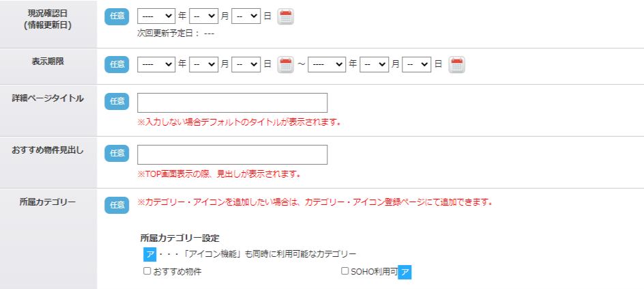Screen dimensions: 644x289
Task: Click into おすすめ物件見出し input box
Action: pos(232,154)
